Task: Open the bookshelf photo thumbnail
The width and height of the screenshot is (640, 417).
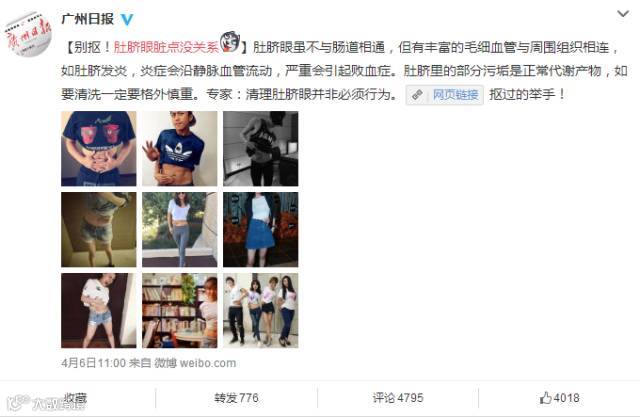Action: pyautogui.click(x=180, y=311)
